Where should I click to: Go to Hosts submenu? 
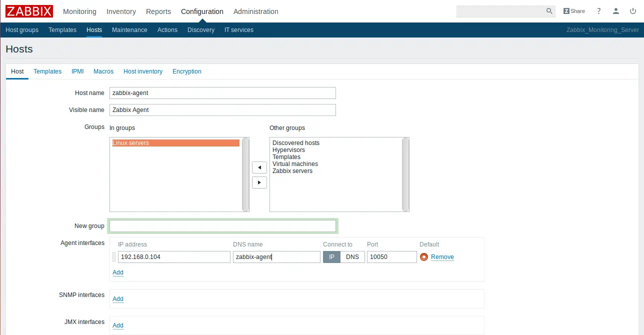pyautogui.click(x=94, y=30)
